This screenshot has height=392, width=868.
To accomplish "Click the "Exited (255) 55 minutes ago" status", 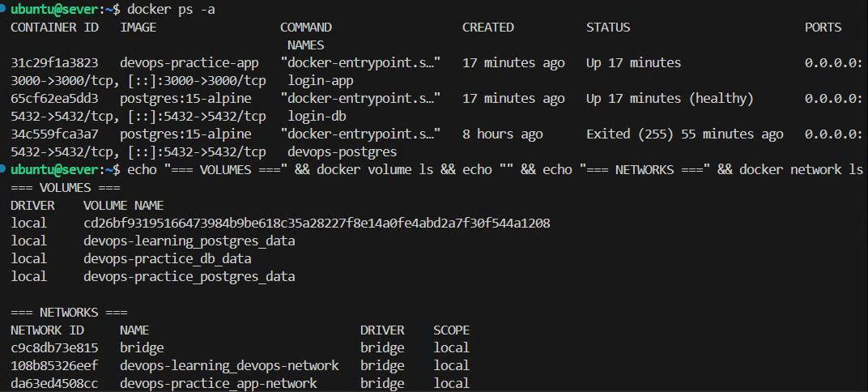I will [684, 134].
